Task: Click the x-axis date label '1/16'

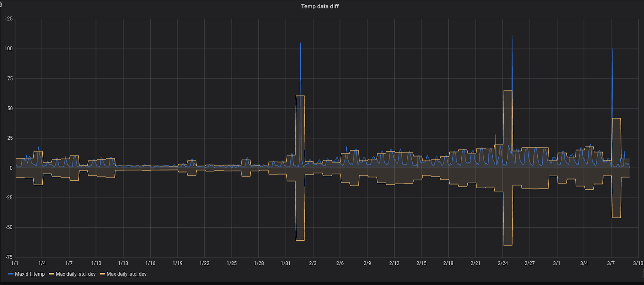Action: [x=150, y=263]
